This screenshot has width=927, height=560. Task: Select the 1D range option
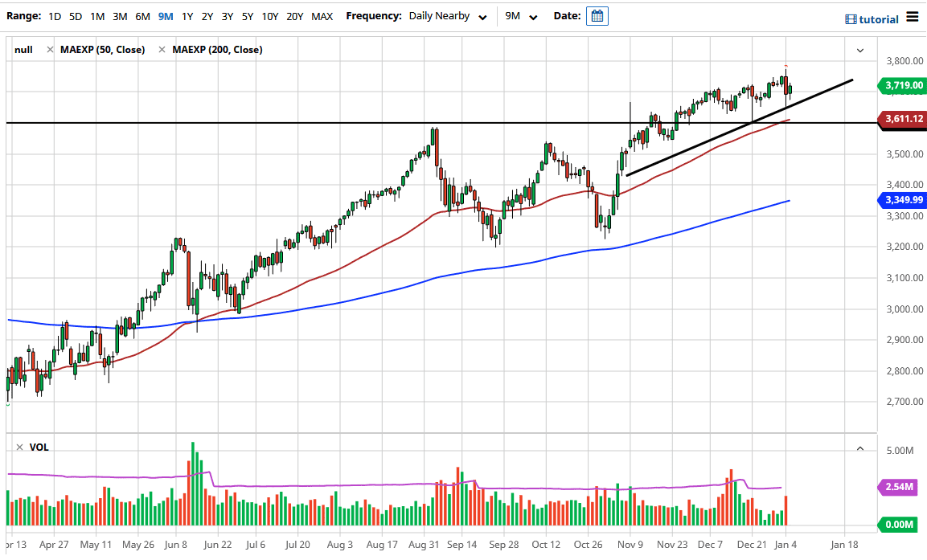click(54, 15)
